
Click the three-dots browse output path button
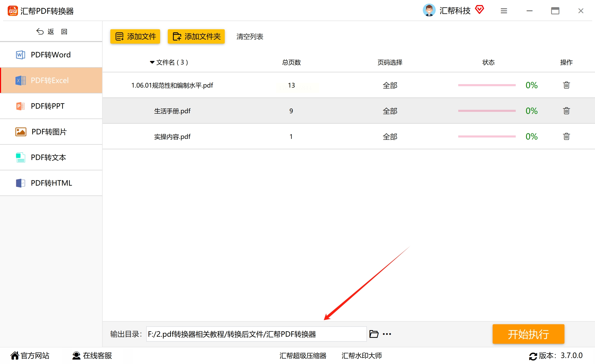tap(387, 334)
